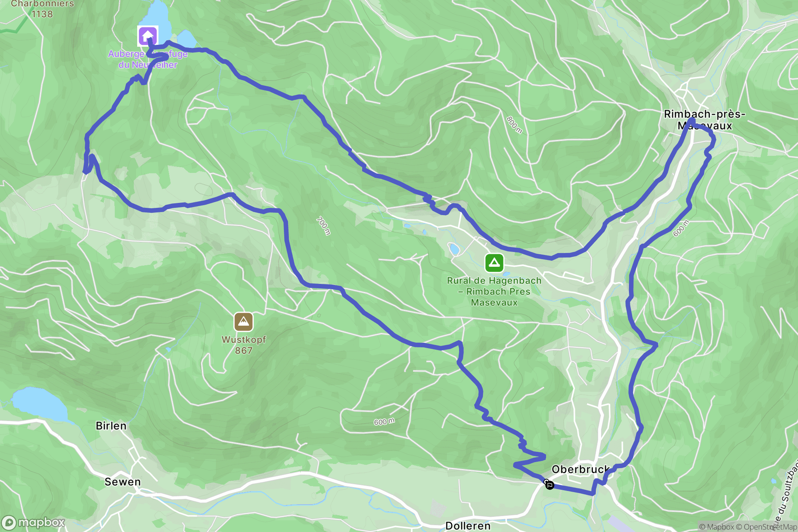
Task: Open the Mapbox logo link
Action: click(33, 523)
